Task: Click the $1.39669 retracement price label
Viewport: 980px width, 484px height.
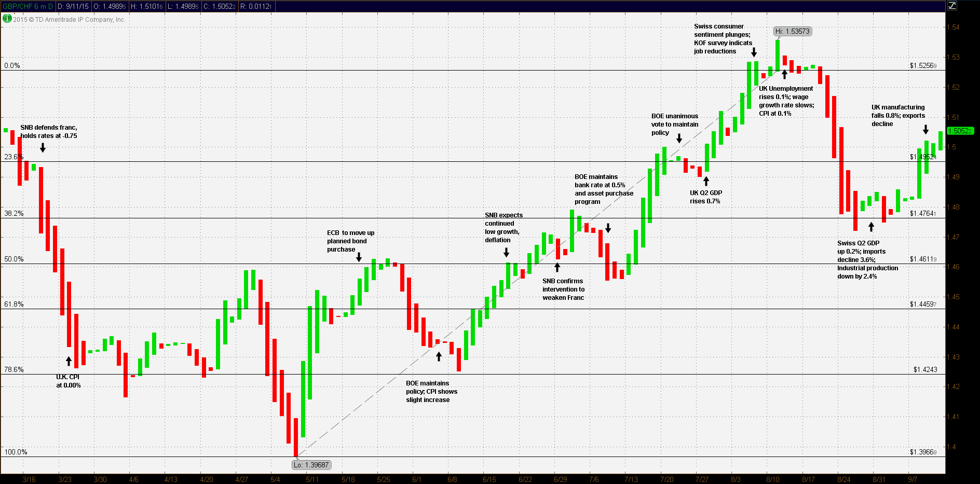Action: pyautogui.click(x=923, y=452)
